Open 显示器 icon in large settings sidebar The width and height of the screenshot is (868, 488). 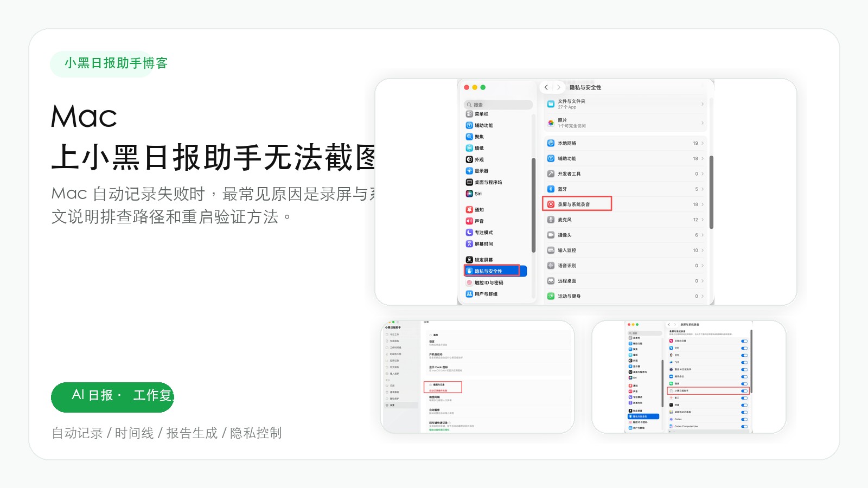point(469,171)
